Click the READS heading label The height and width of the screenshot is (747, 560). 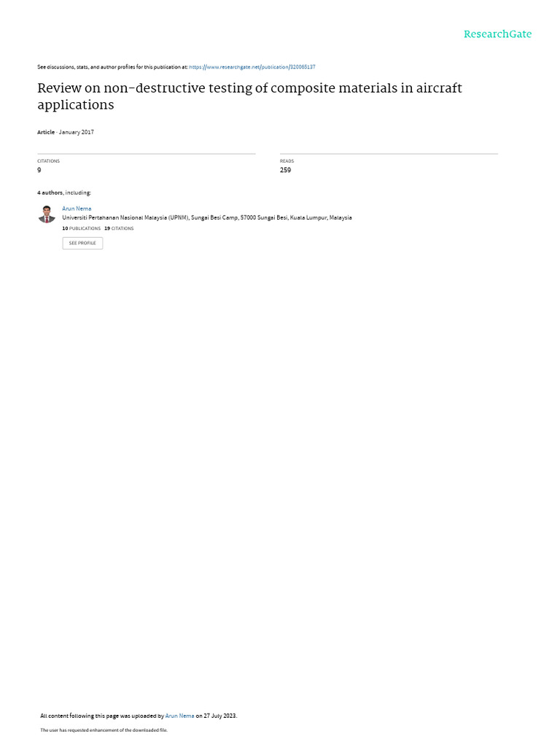[x=287, y=161]
